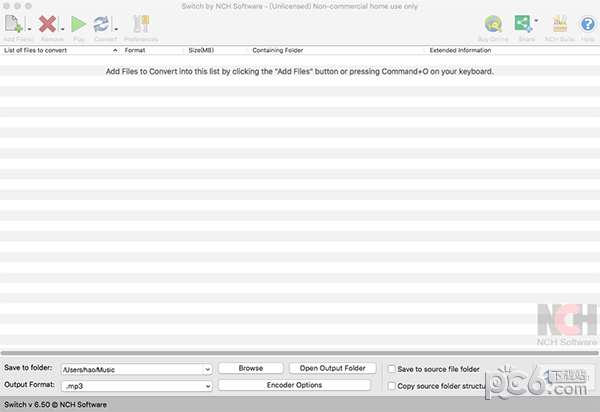
Task: Click the Containing Folder column header
Action: (336, 50)
